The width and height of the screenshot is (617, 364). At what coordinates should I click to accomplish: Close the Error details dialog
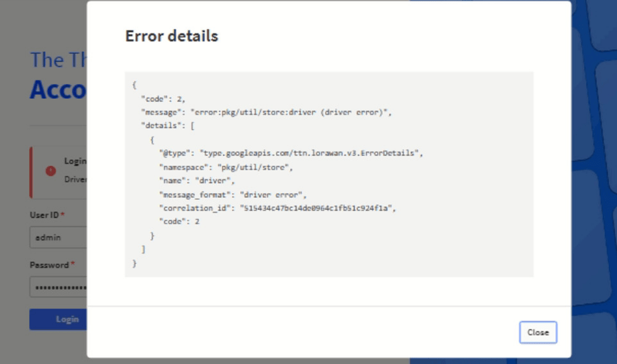537,332
